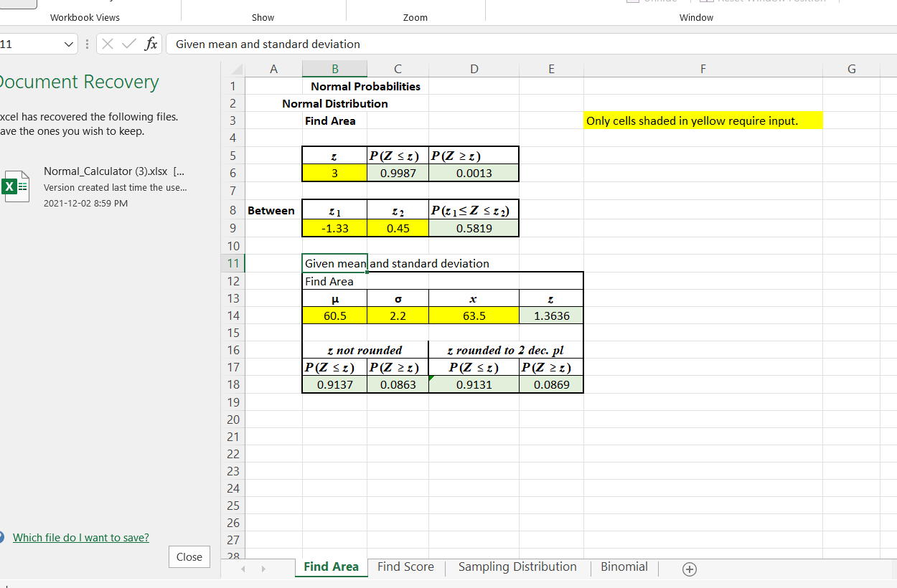Click the previous sheet navigation arrow

(x=243, y=569)
